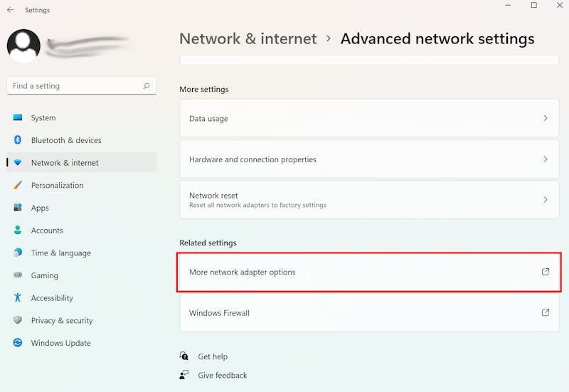Click Windows Firewall external link icon
This screenshot has width=569, height=392.
pos(546,312)
